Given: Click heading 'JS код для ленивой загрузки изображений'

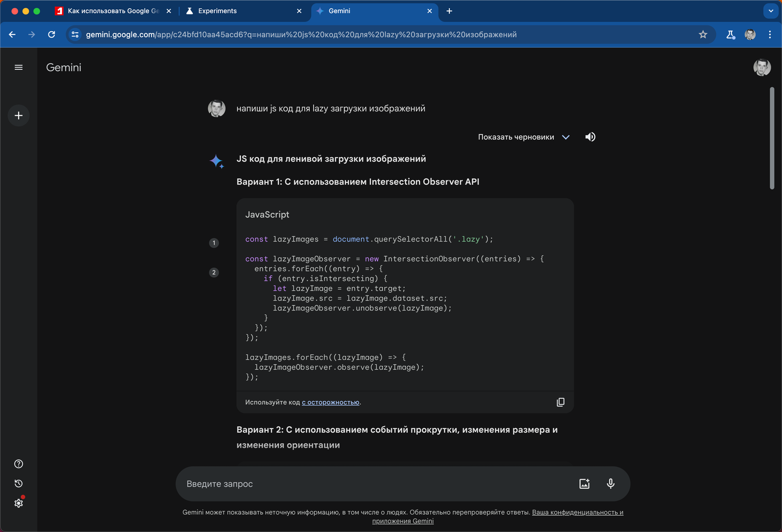Looking at the screenshot, I should [x=331, y=159].
